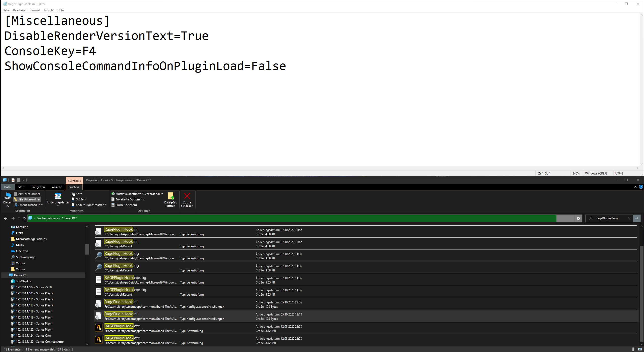Navigate up one folder level arrow
Viewport: 644px width, 352px height.
24,218
